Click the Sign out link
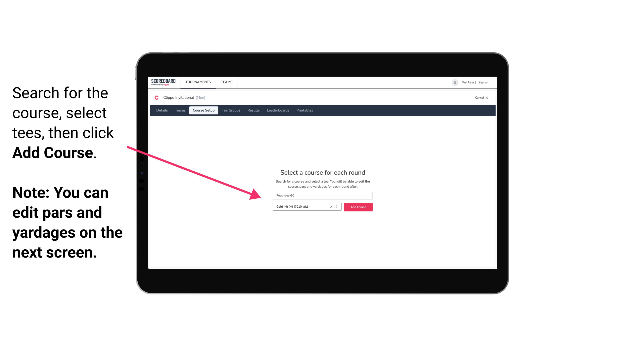The width and height of the screenshot is (644, 346). 484,82
